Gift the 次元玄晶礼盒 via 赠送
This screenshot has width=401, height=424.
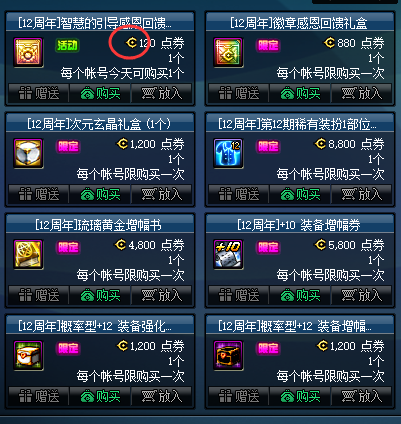pos(39,194)
